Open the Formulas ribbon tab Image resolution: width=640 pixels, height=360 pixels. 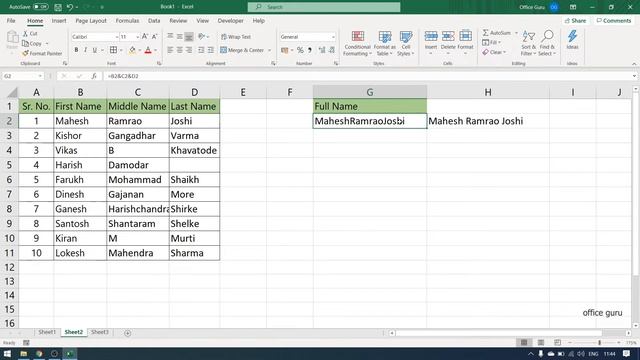pos(127,20)
